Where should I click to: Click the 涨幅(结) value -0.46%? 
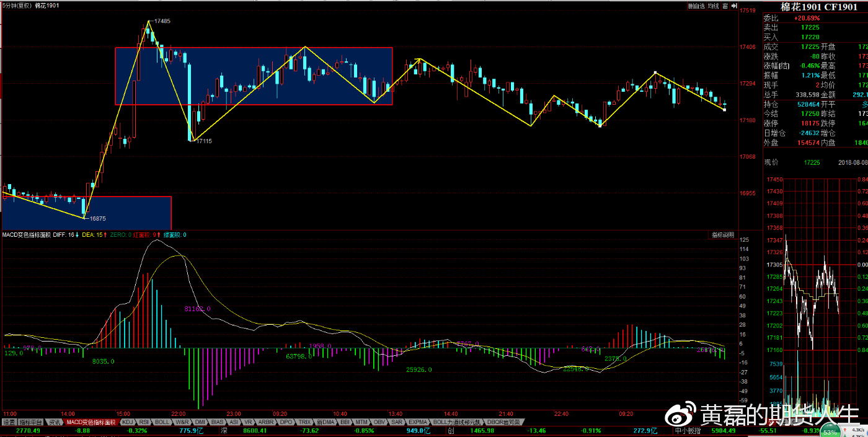(810, 66)
